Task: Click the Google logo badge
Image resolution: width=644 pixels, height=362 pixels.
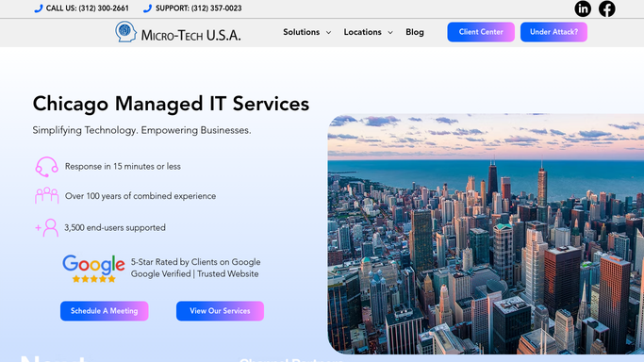Action: coord(93,264)
